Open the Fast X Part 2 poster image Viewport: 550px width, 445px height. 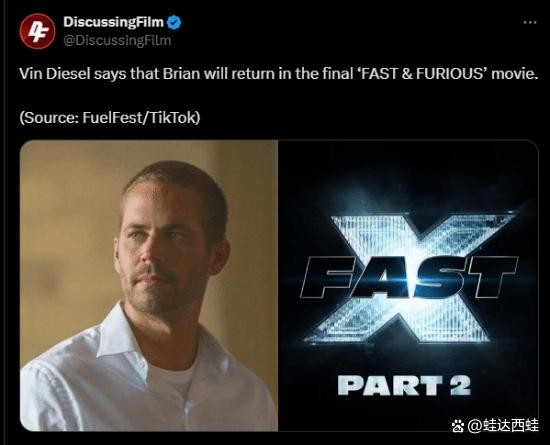point(408,285)
